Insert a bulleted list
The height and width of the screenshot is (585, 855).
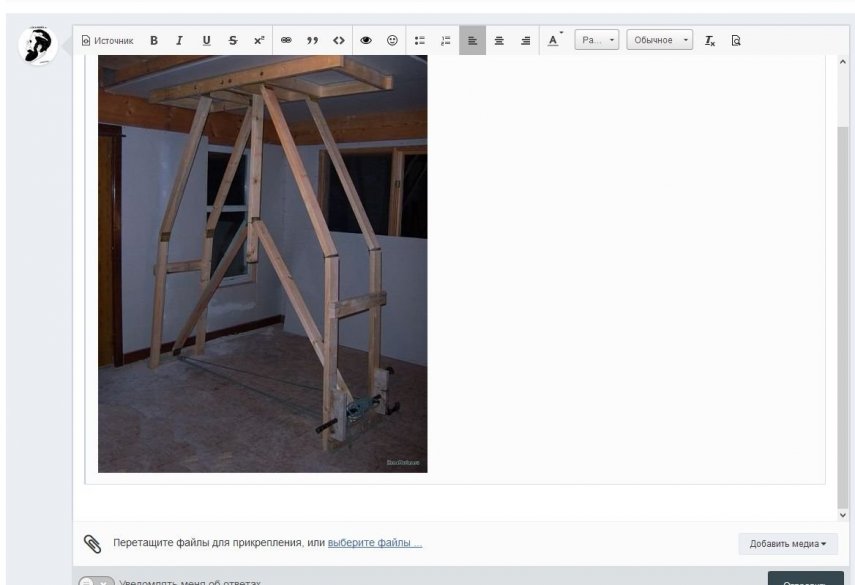click(420, 41)
